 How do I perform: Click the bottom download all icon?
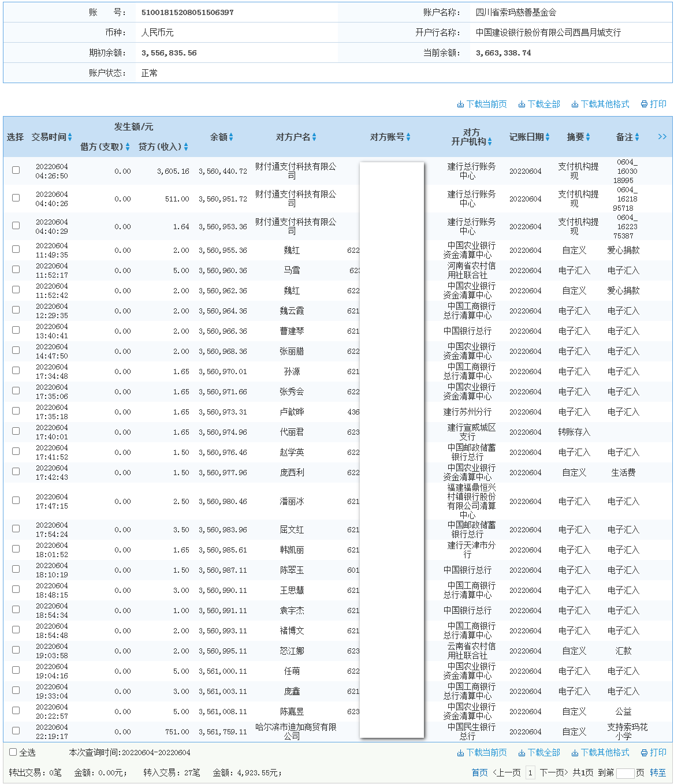[522, 753]
